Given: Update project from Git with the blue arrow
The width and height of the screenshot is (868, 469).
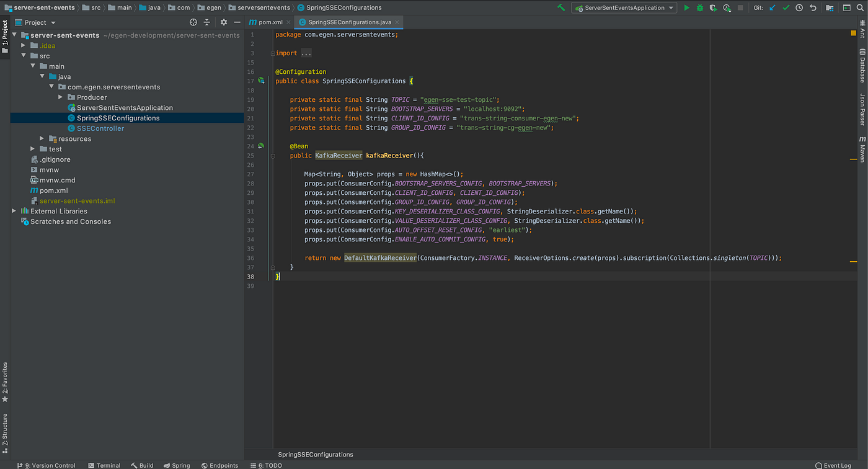Looking at the screenshot, I should 772,7.
